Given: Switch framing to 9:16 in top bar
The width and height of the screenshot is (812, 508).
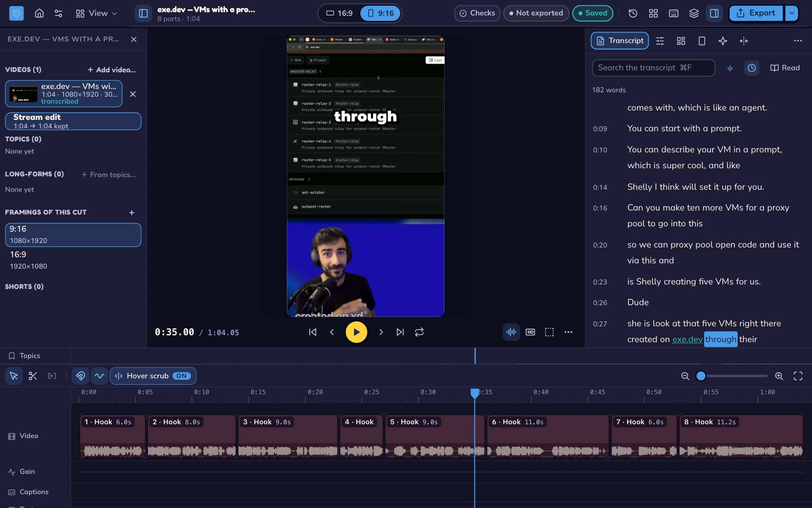Looking at the screenshot, I should pyautogui.click(x=380, y=13).
